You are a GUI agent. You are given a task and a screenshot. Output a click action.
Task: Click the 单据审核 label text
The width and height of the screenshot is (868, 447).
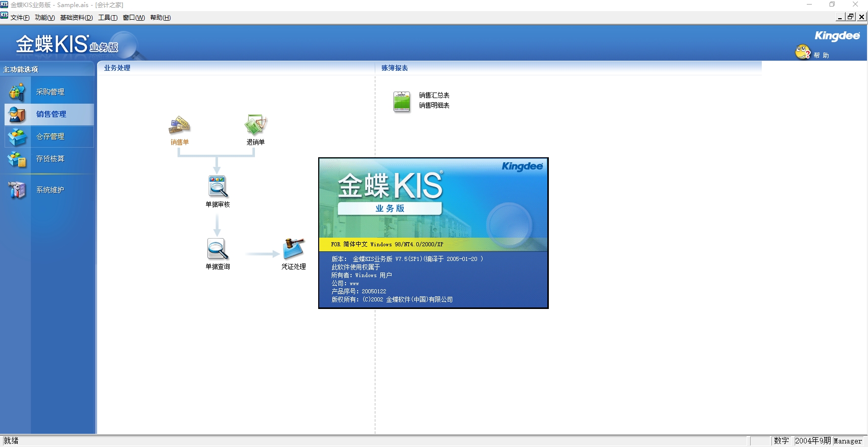point(218,204)
